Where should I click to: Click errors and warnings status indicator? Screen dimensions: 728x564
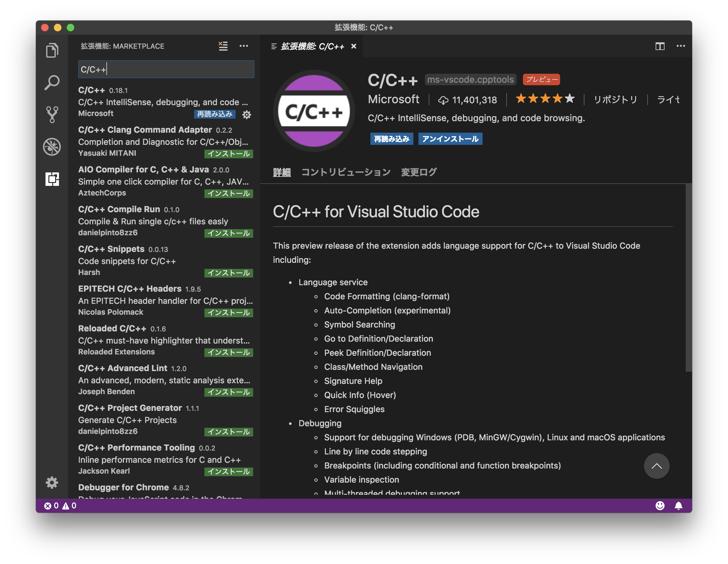pos(60,506)
